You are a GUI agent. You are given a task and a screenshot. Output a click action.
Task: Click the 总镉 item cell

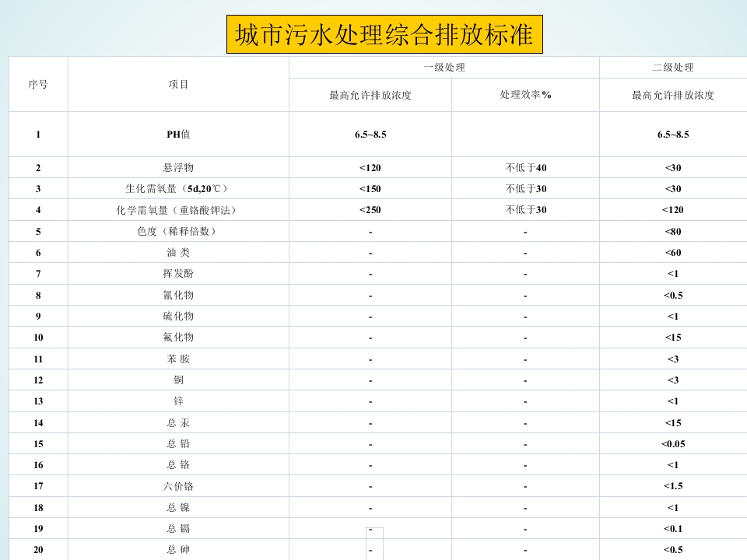tap(178, 528)
